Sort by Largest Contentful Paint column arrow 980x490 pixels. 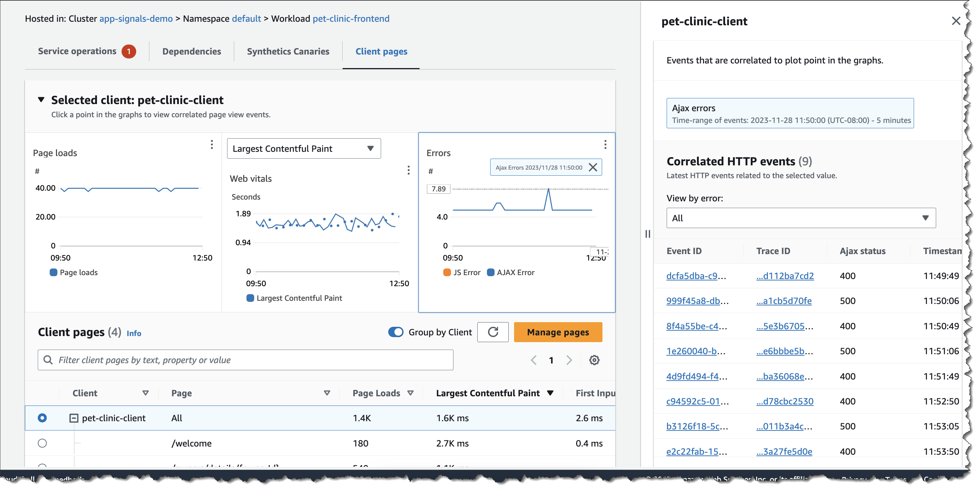[x=550, y=393]
